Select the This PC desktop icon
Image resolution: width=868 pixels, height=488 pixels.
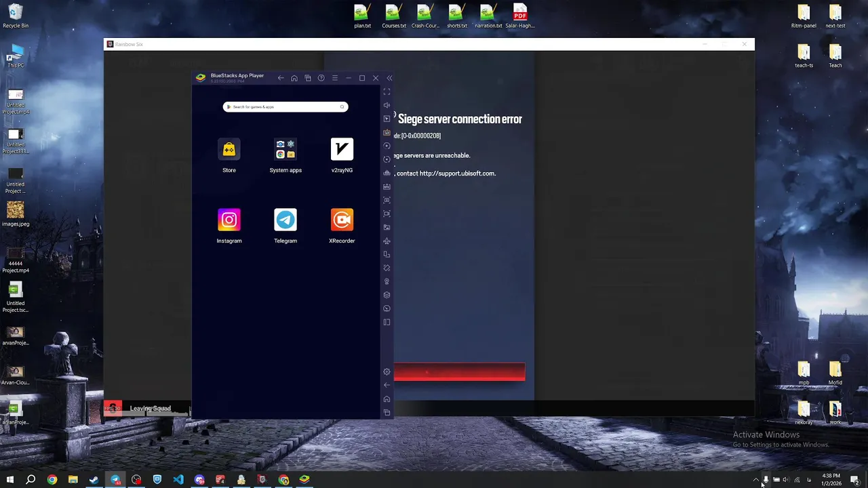click(x=16, y=56)
